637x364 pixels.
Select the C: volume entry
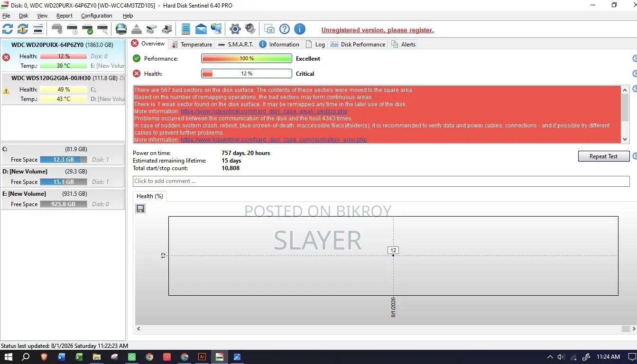click(63, 155)
